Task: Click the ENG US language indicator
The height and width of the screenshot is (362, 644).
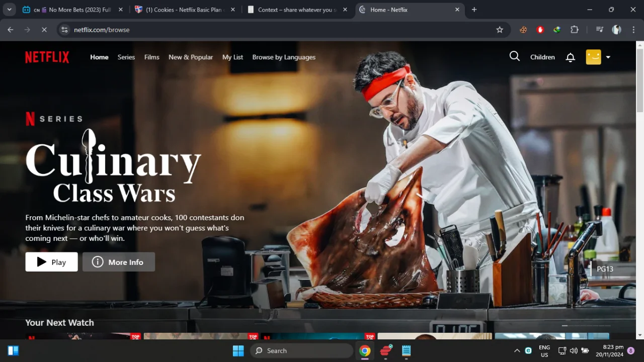Action: [x=544, y=350]
